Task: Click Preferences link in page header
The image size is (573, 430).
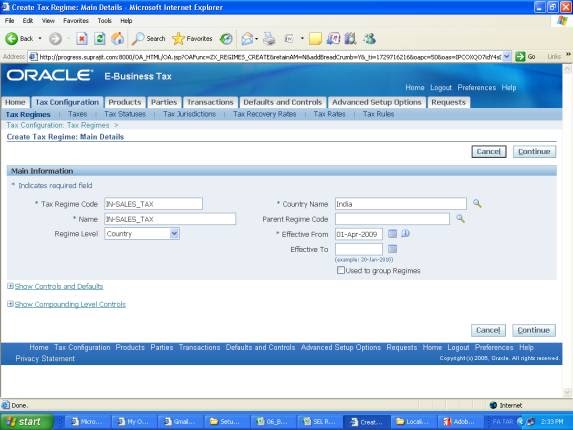Action: point(477,87)
